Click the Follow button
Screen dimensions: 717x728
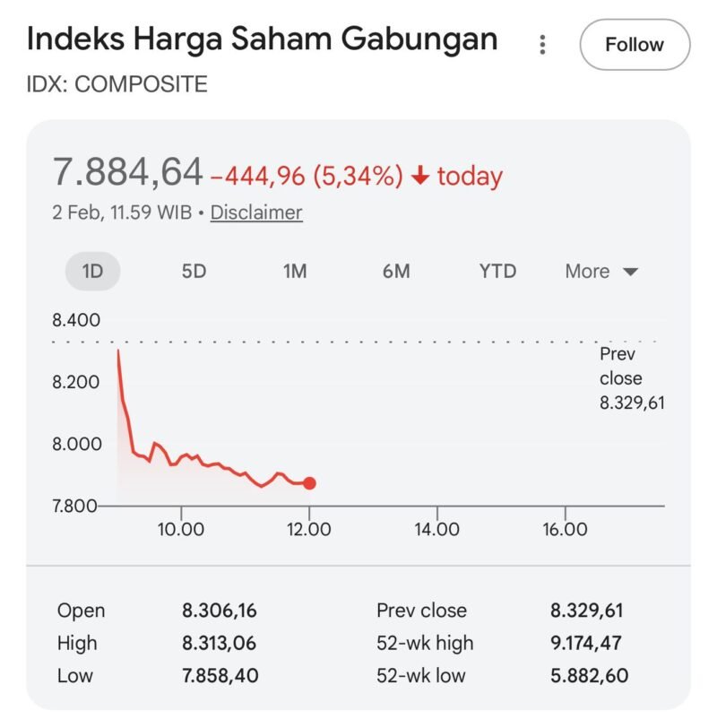click(x=635, y=44)
